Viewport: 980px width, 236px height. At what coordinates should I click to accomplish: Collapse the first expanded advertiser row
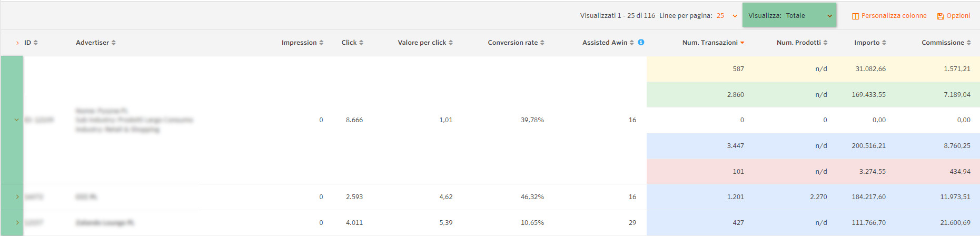[17, 120]
